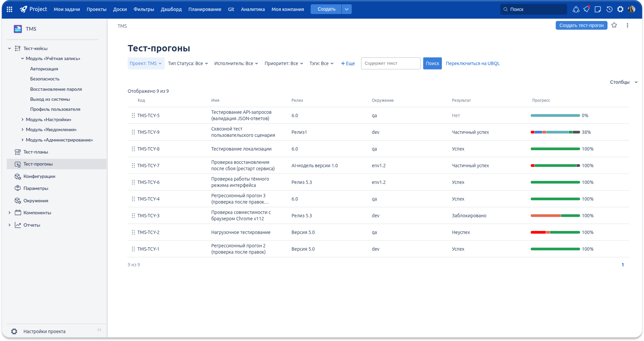This screenshot has width=644, height=341.
Task: Click the user avatar icon
Action: [631, 9]
